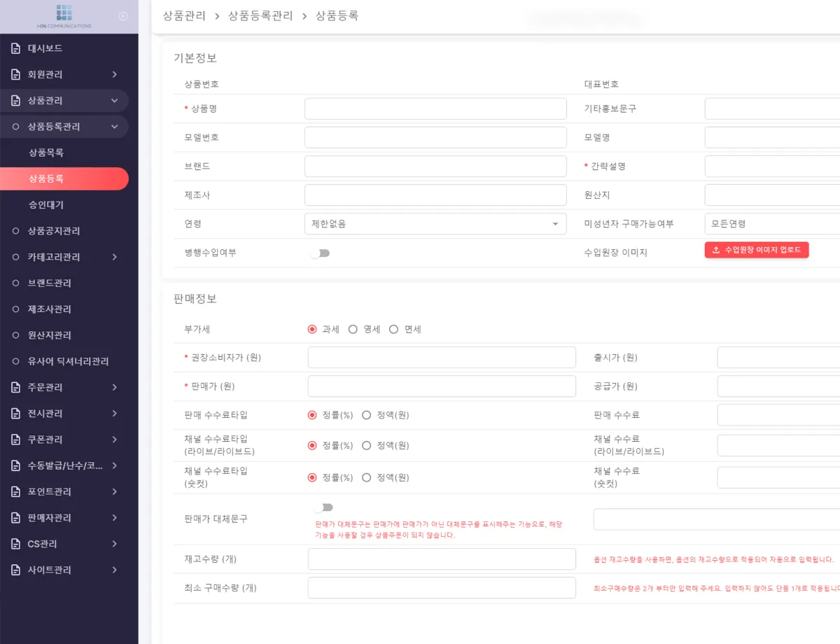Click the 상품명 input field

[435, 108]
